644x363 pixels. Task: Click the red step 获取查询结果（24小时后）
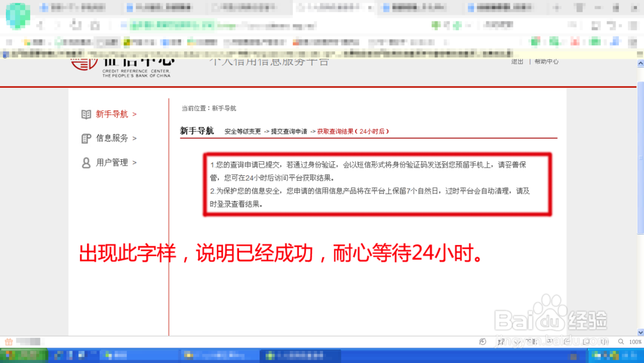pos(353,132)
